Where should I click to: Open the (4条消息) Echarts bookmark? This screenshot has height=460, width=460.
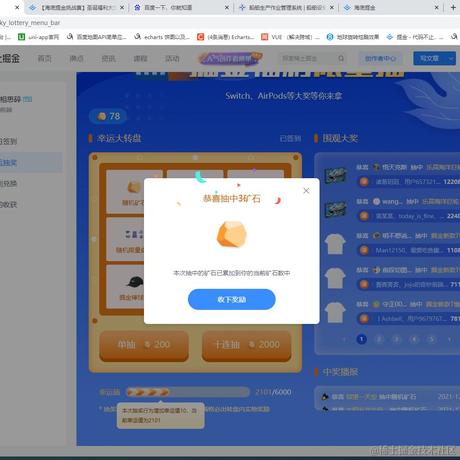pos(226,37)
